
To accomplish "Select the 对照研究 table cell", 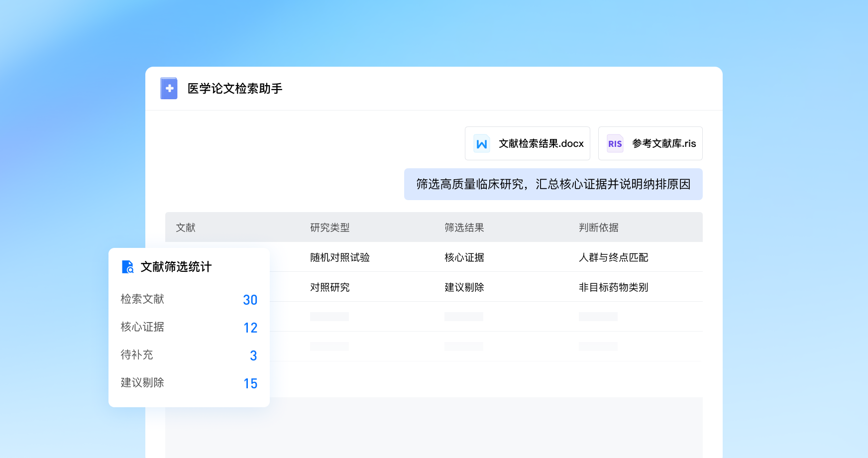I will (x=330, y=287).
